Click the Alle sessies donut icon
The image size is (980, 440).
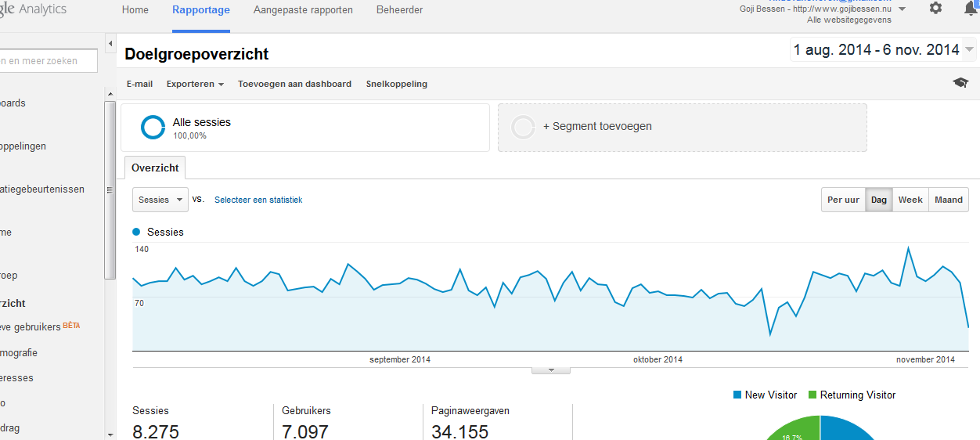pyautogui.click(x=153, y=127)
